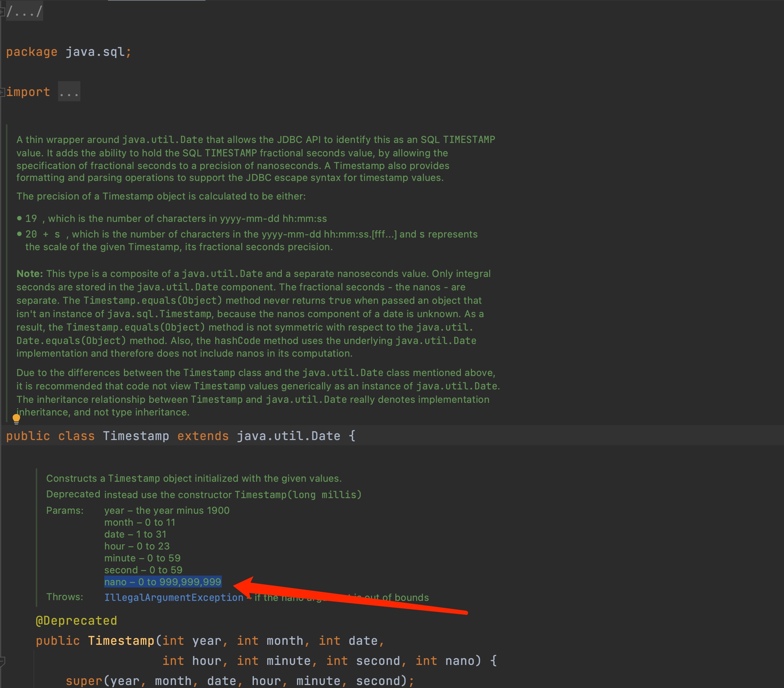The height and width of the screenshot is (688, 784).
Task: Click the "Params:" label in the constructor documentation
Action: (x=65, y=510)
